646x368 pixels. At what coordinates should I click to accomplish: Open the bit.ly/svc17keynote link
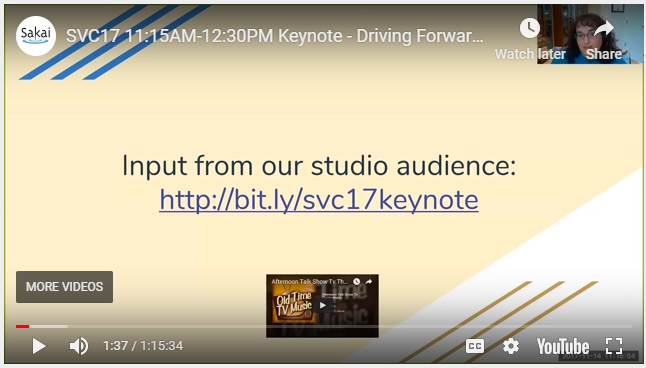(319, 200)
